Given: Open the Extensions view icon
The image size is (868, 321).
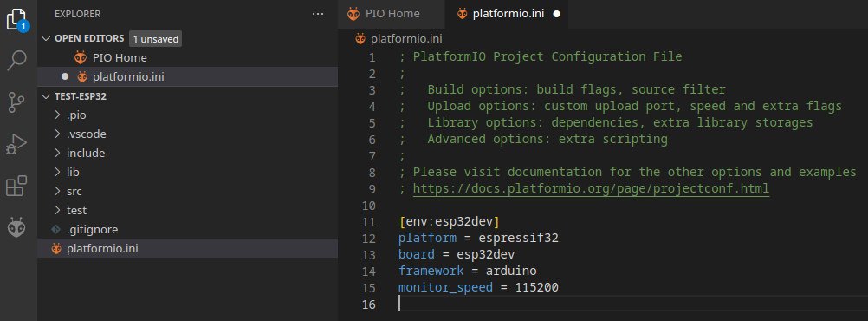Looking at the screenshot, I should tap(16, 186).
